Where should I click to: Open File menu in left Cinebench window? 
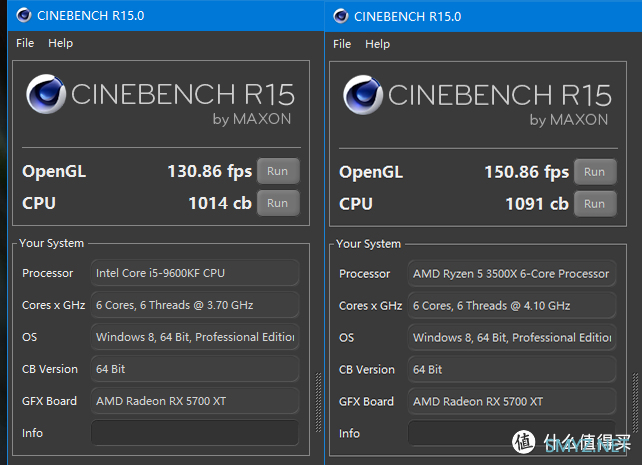[25, 43]
